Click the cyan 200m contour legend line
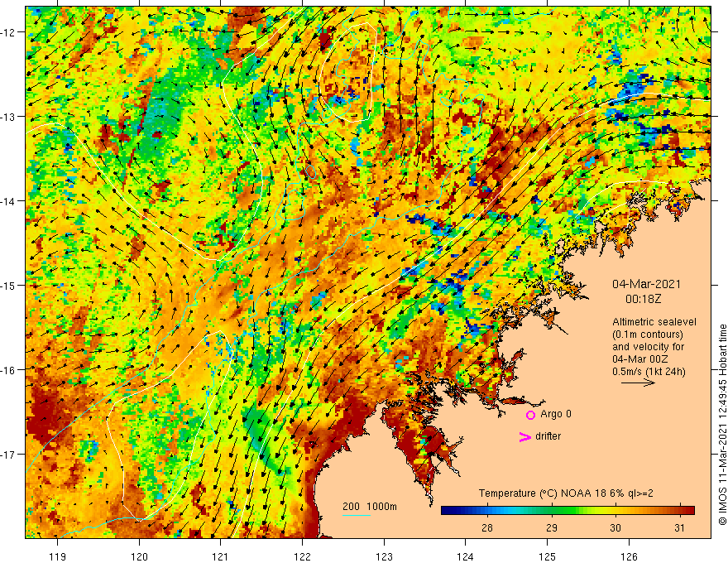Screen dimensions: 728x563 (357, 515)
